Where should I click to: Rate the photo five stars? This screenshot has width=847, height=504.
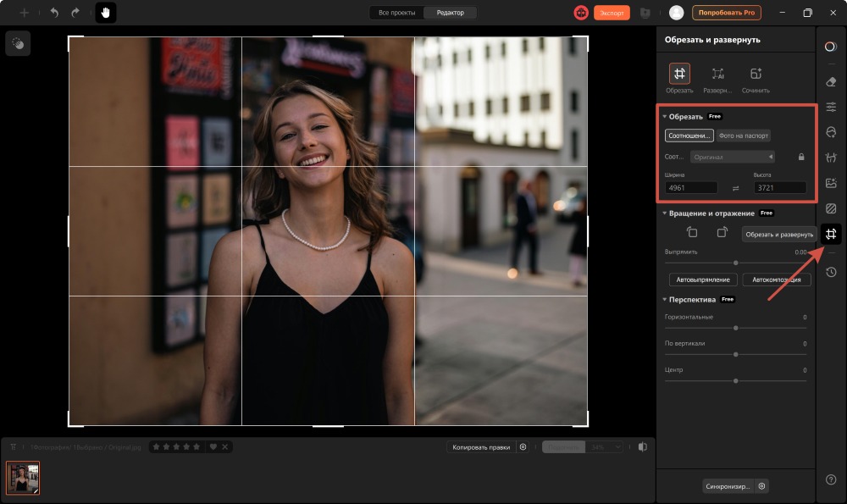[x=197, y=446]
